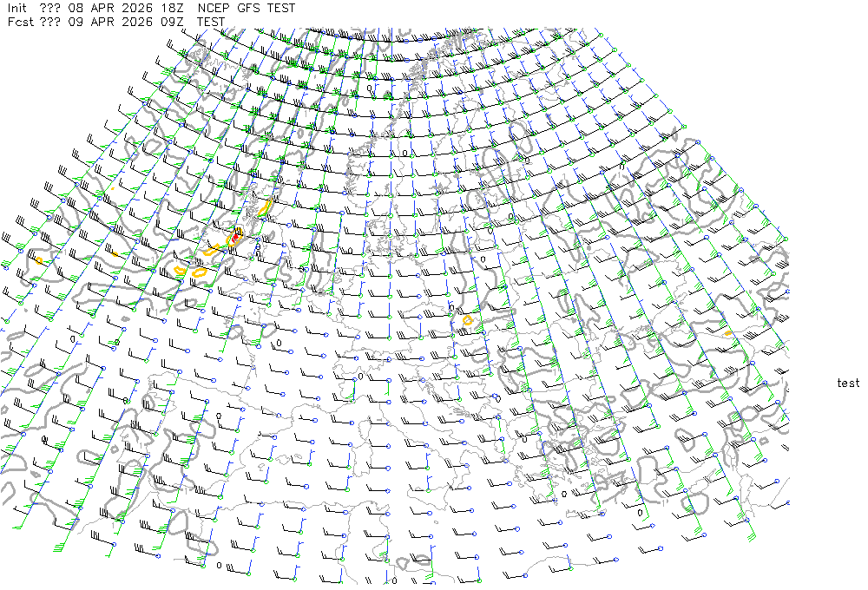Screen dimensions: 868x590
Task: Click the red contour core near Ireland
Action: click(236, 236)
